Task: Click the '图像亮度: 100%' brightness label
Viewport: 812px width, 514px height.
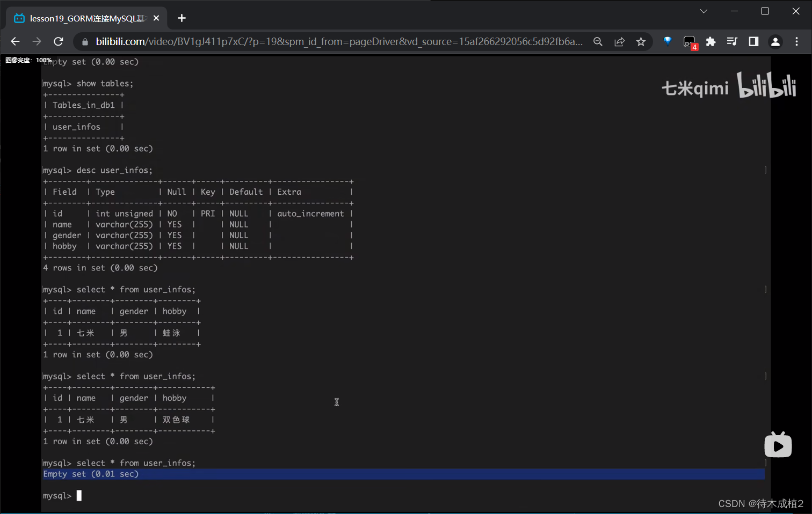Action: pyautogui.click(x=28, y=60)
